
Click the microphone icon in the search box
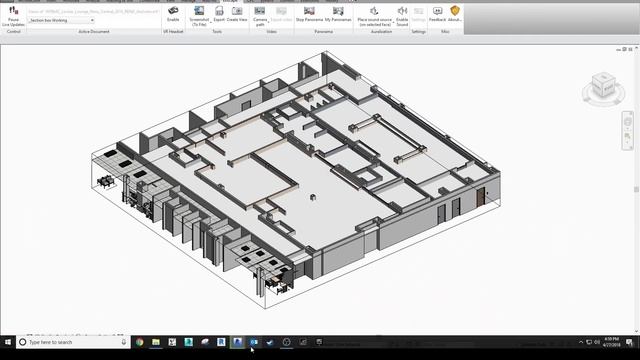click(124, 342)
